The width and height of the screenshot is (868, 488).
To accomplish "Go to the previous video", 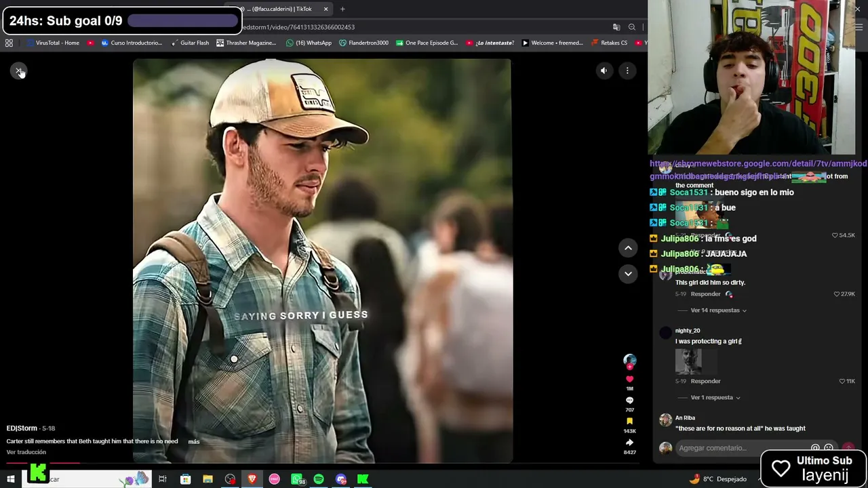I will click(628, 248).
